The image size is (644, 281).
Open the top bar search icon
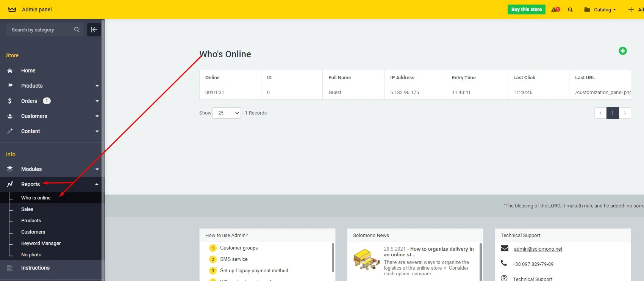(x=570, y=10)
